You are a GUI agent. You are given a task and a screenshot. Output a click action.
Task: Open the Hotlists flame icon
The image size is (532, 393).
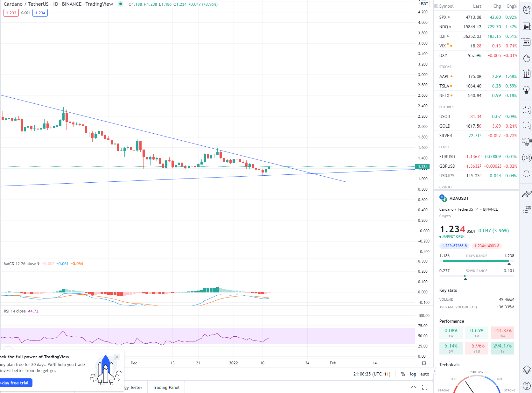pyautogui.click(x=527, y=58)
